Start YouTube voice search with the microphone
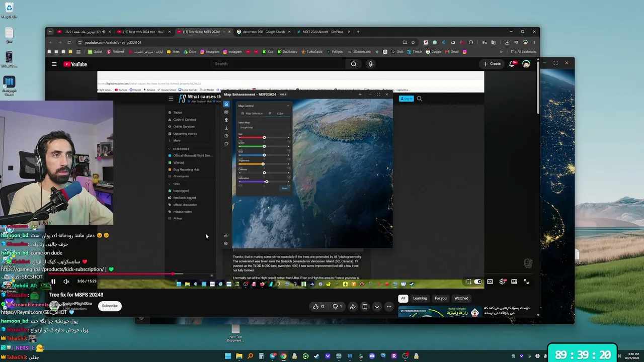This screenshot has height=362, width=644. coord(371,64)
